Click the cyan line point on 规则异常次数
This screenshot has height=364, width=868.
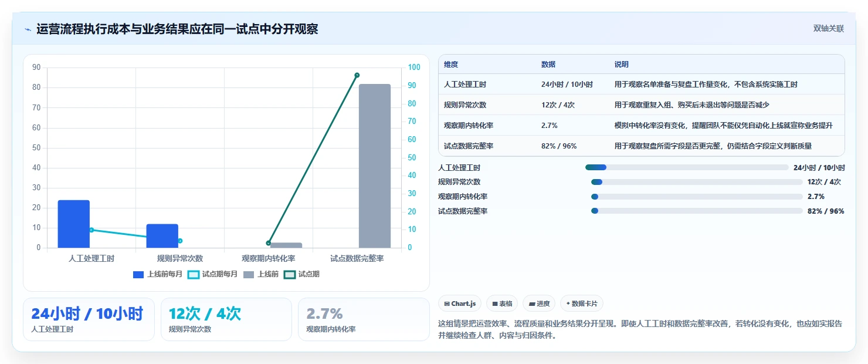coord(180,241)
